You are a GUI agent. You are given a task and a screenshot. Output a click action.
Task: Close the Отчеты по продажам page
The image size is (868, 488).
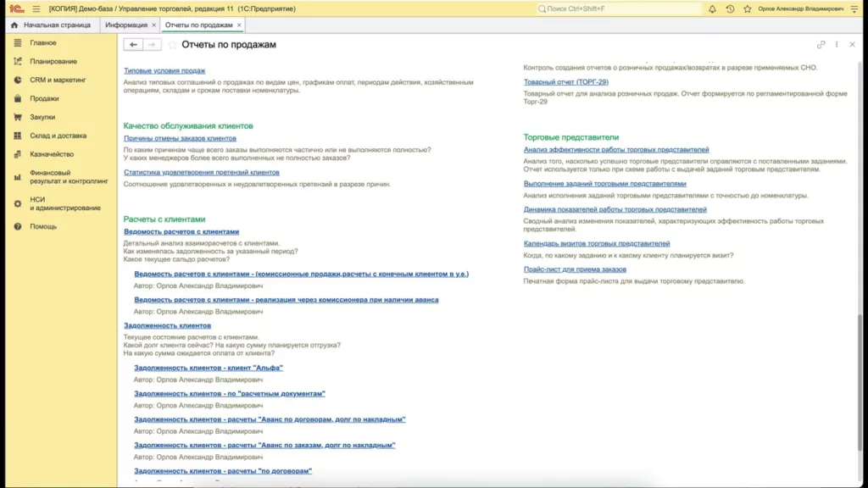[852, 44]
